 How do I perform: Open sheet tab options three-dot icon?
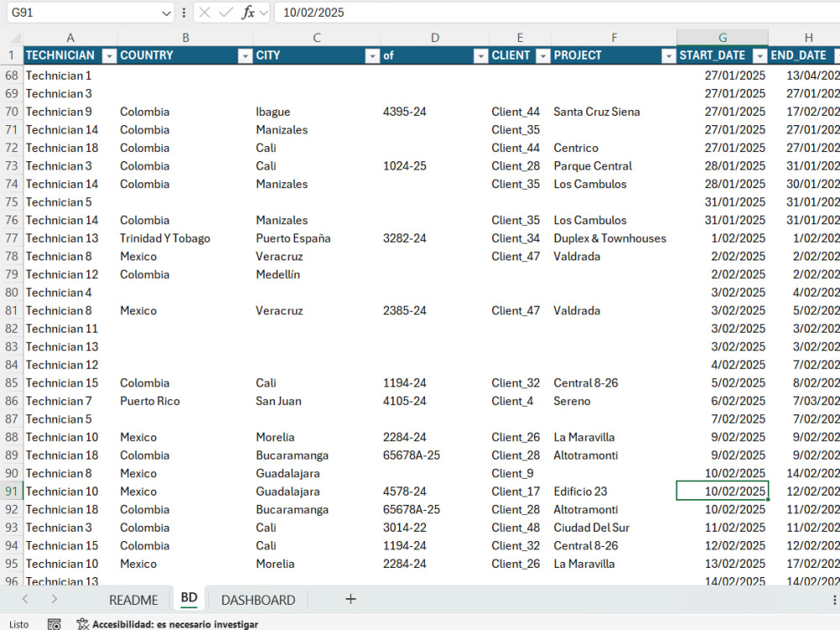[834, 600]
